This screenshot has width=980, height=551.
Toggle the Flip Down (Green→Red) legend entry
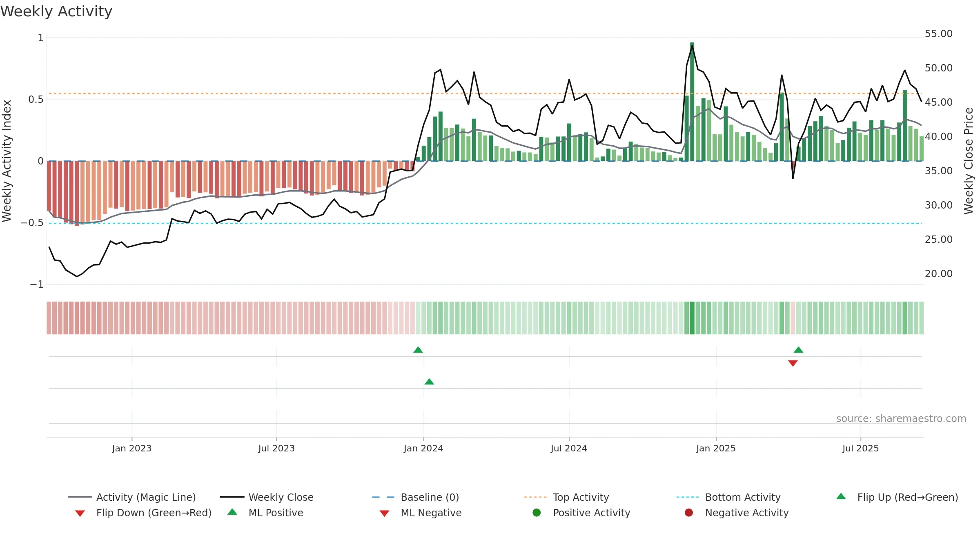(143, 513)
